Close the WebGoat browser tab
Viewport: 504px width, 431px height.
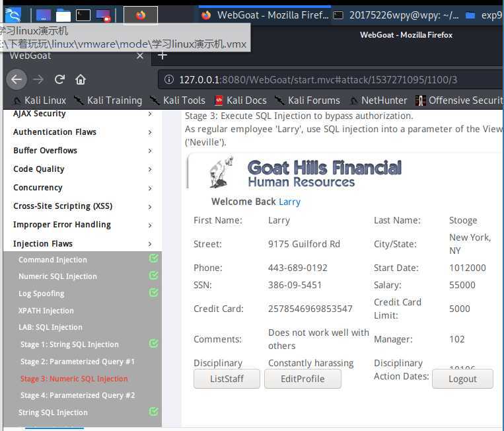140,56
